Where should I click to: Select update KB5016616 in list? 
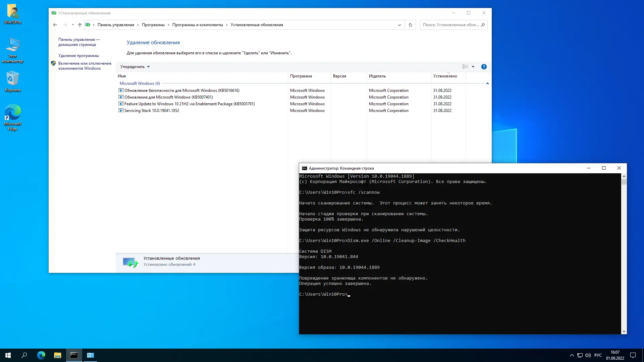pos(181,90)
